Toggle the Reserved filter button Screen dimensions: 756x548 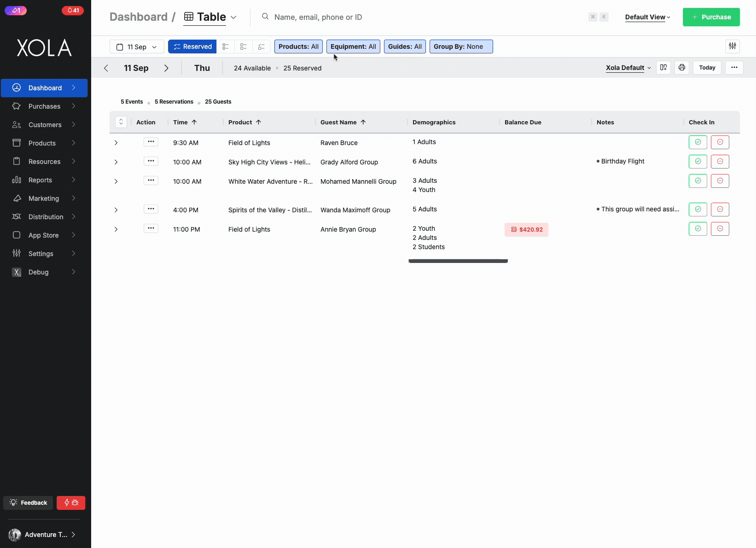coord(192,46)
